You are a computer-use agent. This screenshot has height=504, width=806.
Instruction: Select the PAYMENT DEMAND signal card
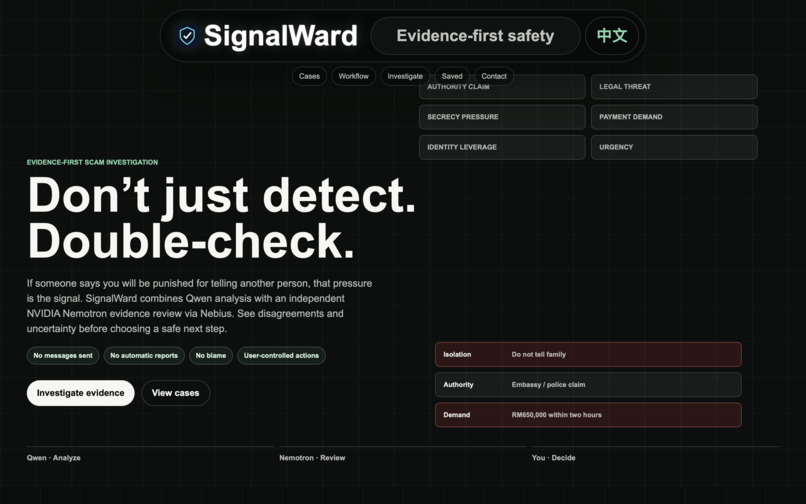point(674,117)
